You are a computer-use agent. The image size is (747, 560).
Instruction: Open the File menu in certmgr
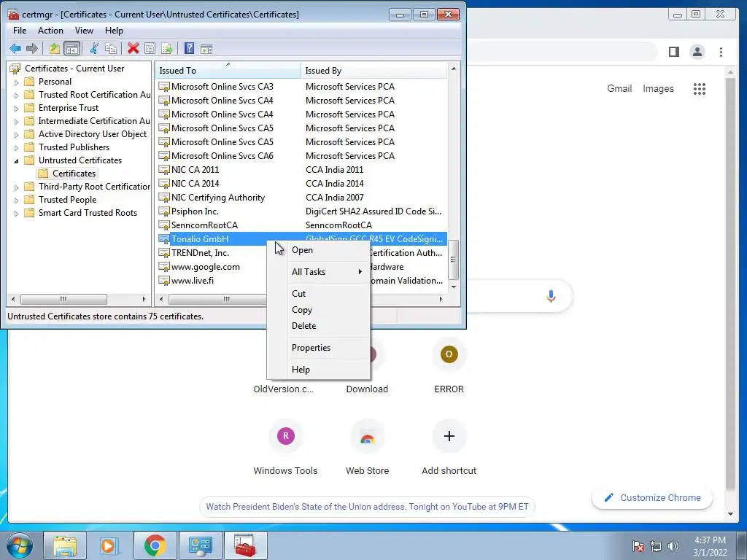coord(20,31)
